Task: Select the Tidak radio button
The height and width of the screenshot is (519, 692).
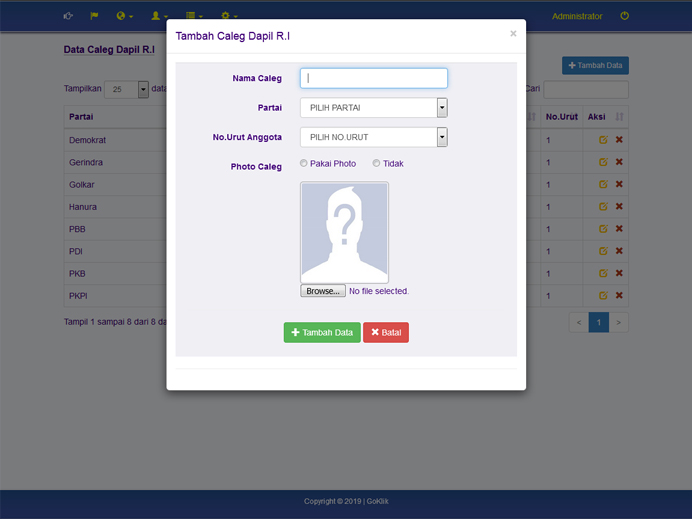Action: 377,164
